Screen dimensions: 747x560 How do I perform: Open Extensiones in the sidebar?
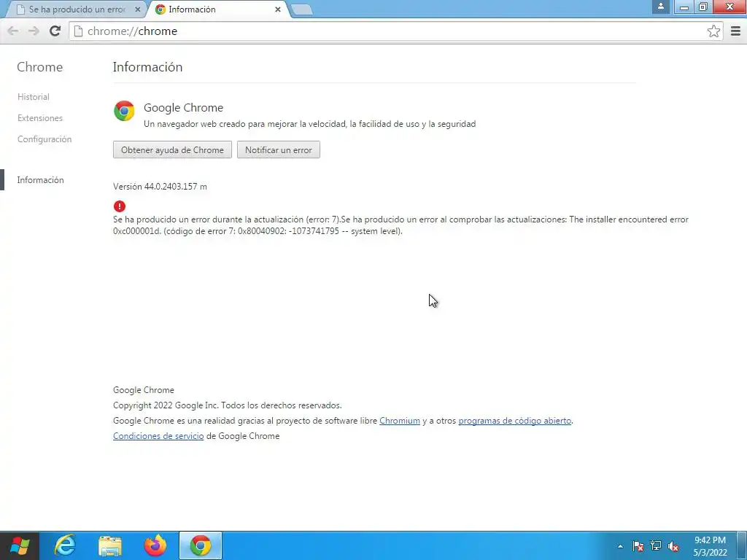point(40,117)
